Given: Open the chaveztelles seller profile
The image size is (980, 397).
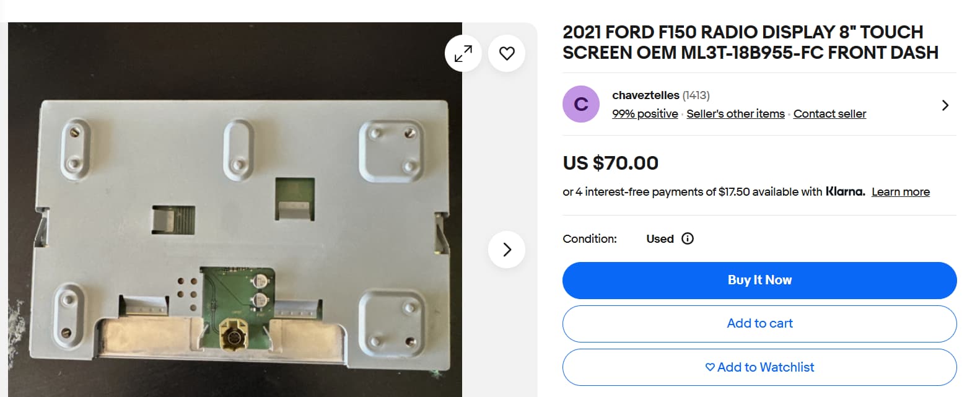Looking at the screenshot, I should [x=645, y=95].
